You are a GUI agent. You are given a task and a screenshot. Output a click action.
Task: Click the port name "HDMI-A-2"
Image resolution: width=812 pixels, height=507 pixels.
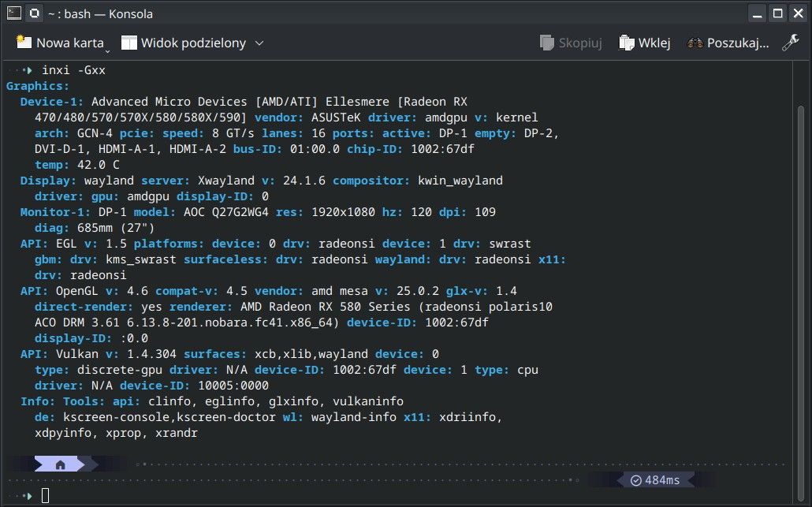pos(197,149)
